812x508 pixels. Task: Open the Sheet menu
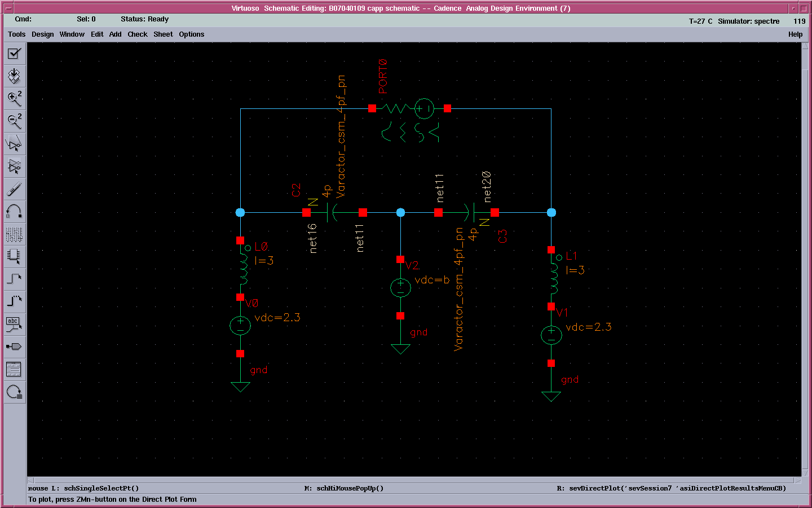click(x=164, y=34)
